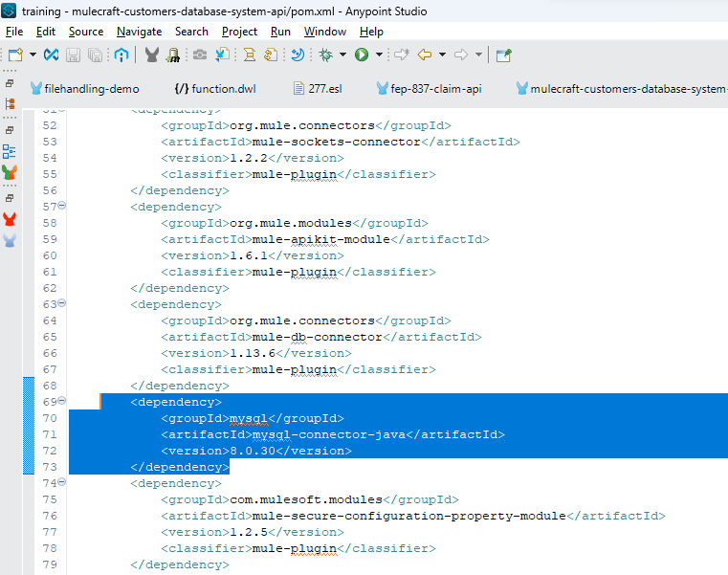This screenshot has width=728, height=575.
Task: Collapse the dependency block at line 63
Action: pos(62,304)
